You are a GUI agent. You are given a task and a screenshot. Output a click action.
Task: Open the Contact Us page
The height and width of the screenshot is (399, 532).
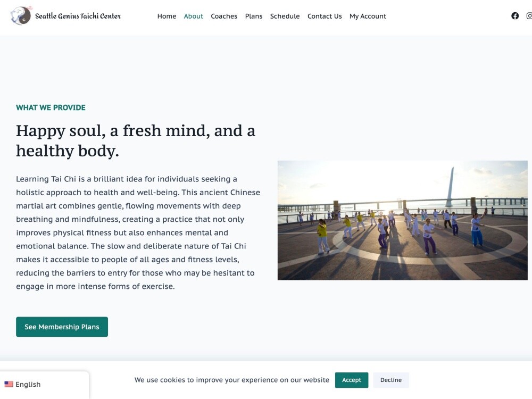pos(325,16)
